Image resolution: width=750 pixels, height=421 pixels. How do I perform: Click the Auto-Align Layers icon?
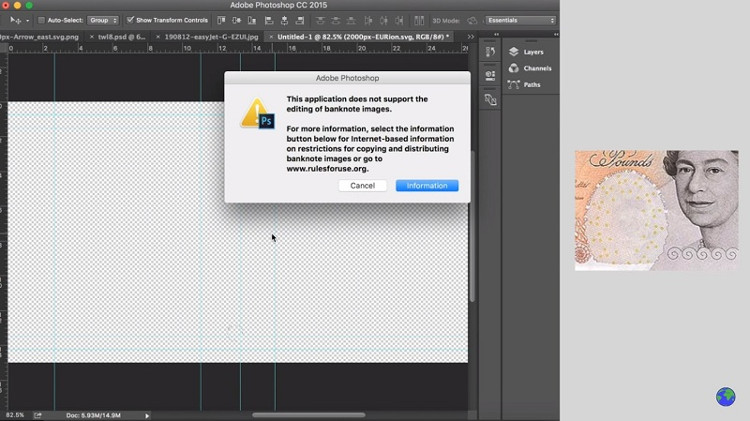[x=419, y=20]
